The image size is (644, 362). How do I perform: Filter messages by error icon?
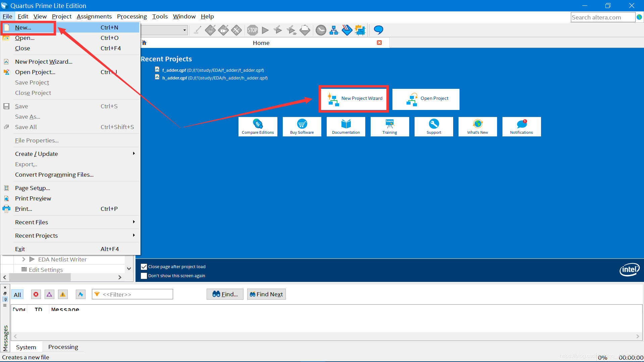click(x=36, y=294)
